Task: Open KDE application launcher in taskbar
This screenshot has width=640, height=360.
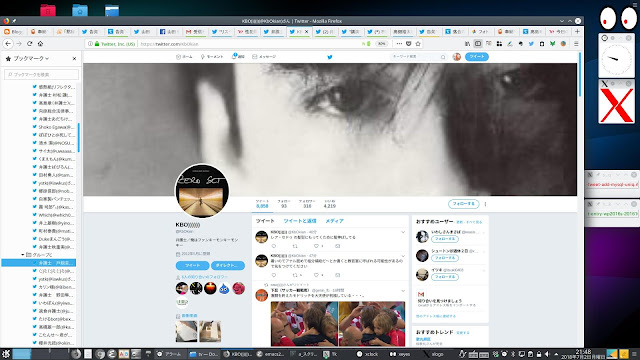Action: (x=6, y=354)
